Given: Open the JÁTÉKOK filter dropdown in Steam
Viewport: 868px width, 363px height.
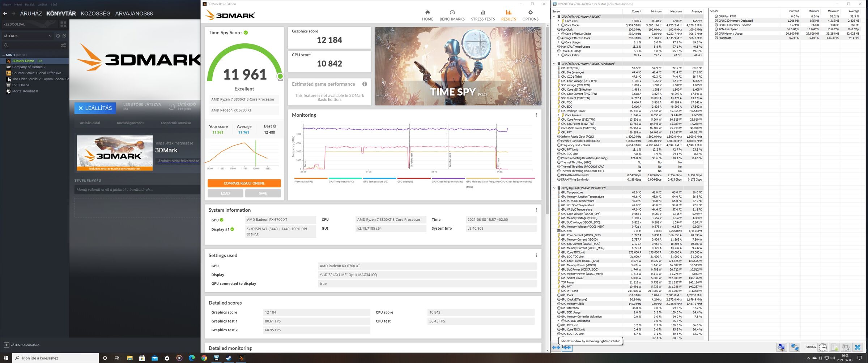Looking at the screenshot, I should (27, 36).
